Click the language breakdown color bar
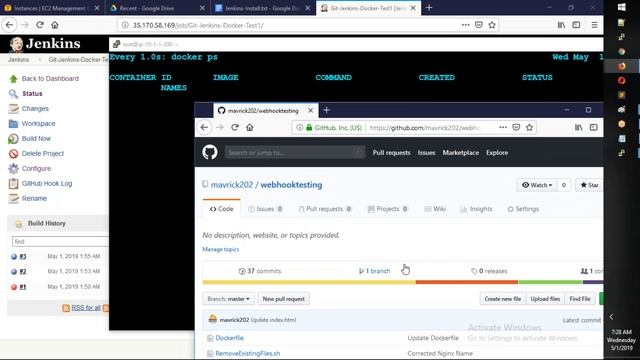 tap(403, 282)
